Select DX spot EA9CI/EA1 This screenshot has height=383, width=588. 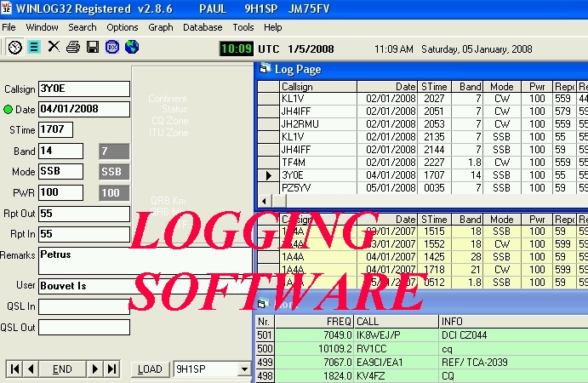coord(422,363)
